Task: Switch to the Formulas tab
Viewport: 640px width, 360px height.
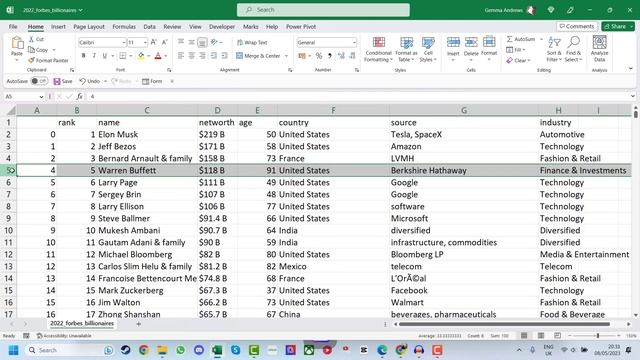Action: [x=124, y=27]
